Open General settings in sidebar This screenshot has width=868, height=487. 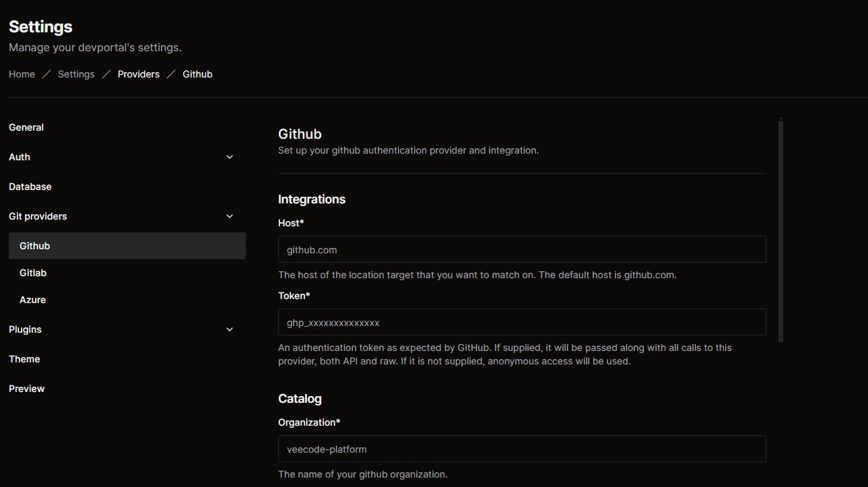[x=26, y=127]
